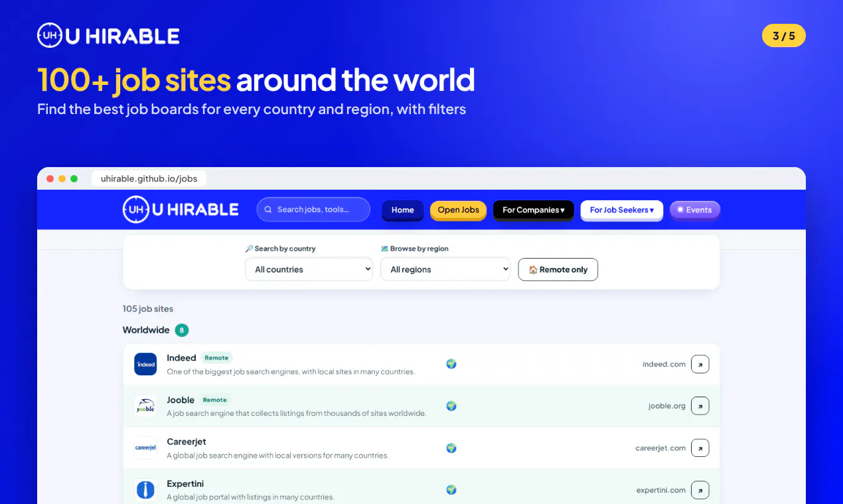Click the Remote tag next to Indeed
This screenshot has width=843, height=504.
216,357
